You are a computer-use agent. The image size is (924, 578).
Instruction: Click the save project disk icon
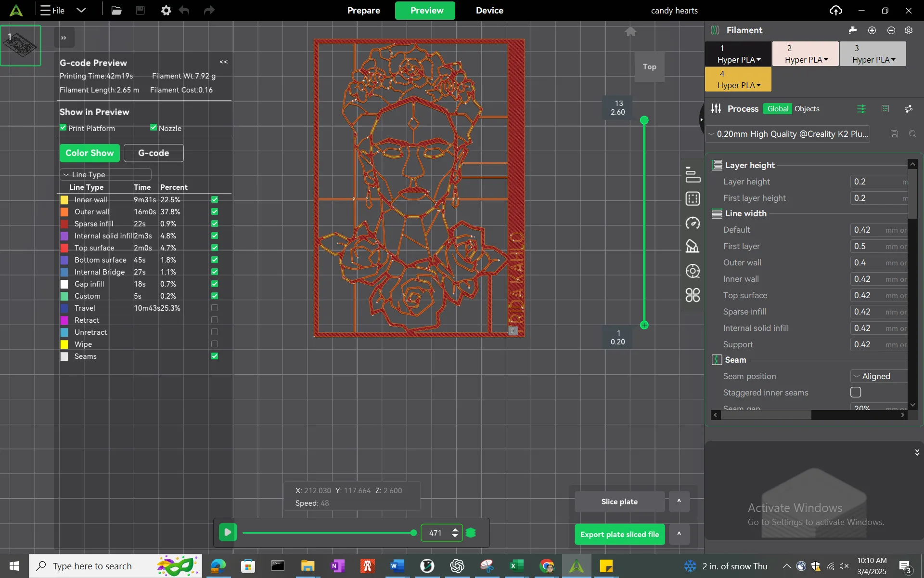pyautogui.click(x=140, y=10)
